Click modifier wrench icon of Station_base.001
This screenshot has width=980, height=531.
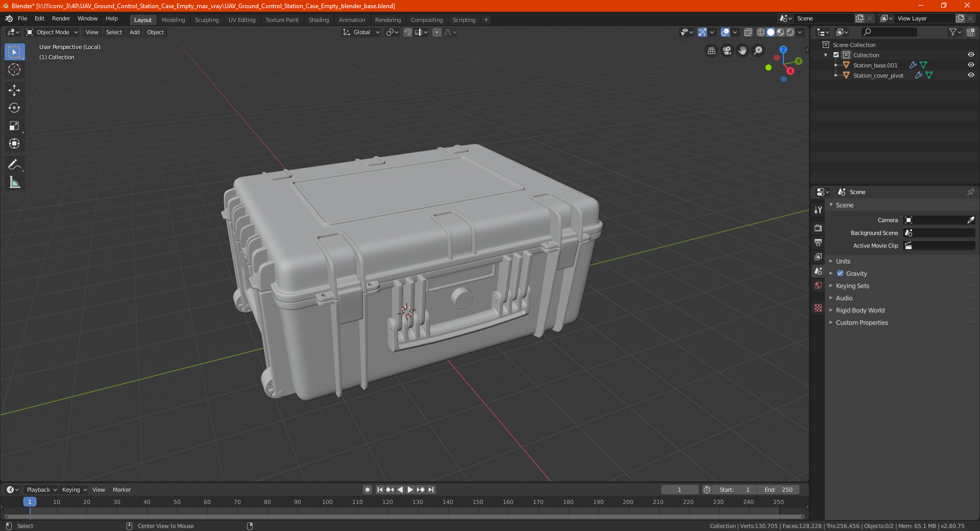coord(913,65)
